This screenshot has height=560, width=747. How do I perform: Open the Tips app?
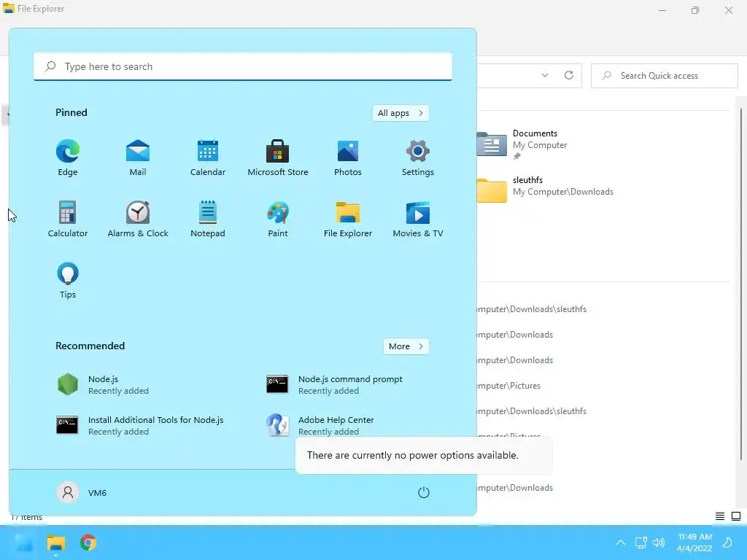pyautogui.click(x=68, y=280)
